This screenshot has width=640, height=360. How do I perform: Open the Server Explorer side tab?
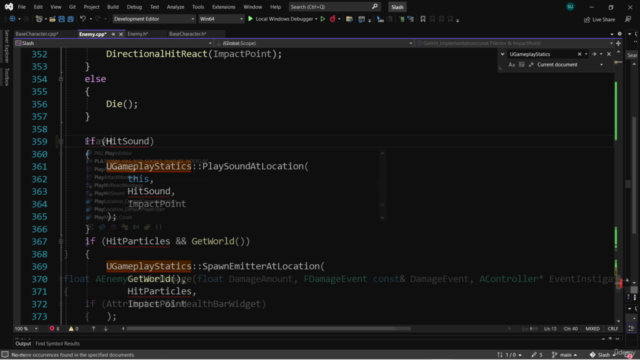point(7,46)
